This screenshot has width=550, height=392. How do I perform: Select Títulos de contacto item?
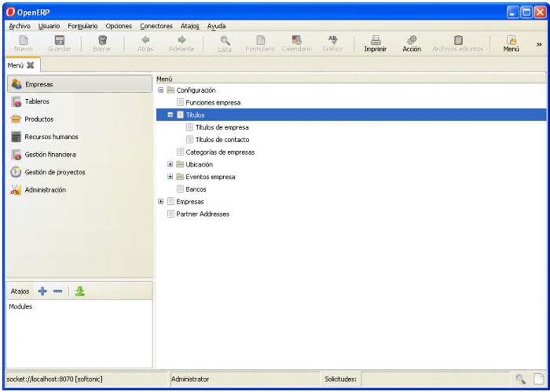coord(222,140)
